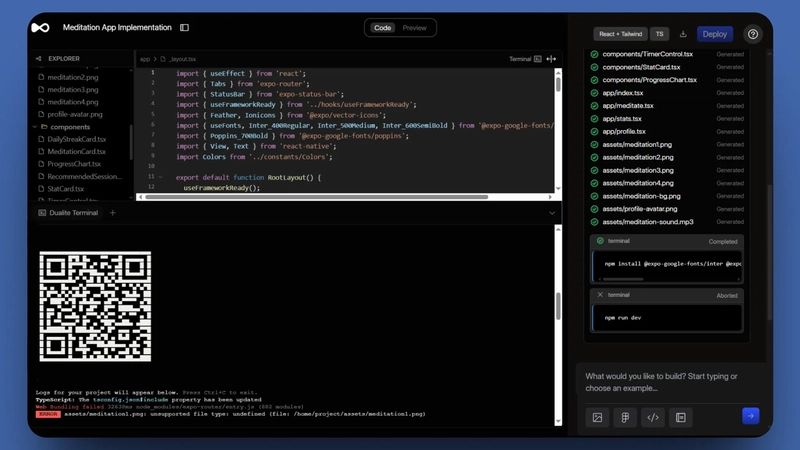
Task: Select the Dualite Terminal tab
Action: (68, 213)
